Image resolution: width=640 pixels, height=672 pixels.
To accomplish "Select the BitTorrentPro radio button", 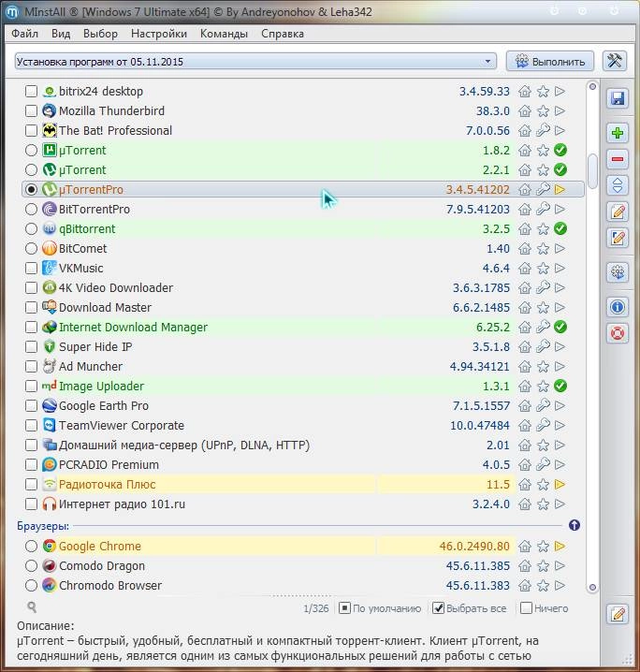I will point(31,209).
